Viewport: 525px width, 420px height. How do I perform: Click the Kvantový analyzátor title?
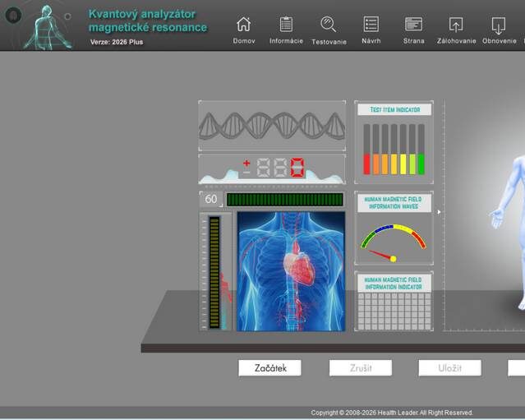pos(148,21)
